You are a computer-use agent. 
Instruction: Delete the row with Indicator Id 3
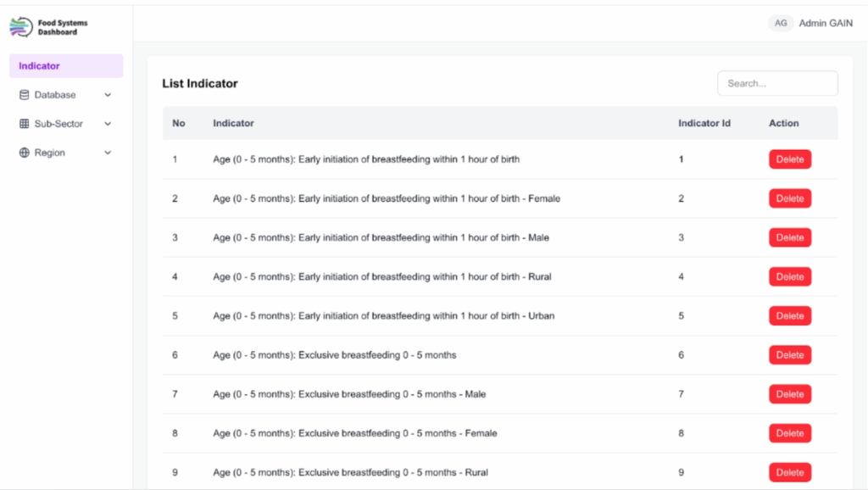[x=789, y=237]
